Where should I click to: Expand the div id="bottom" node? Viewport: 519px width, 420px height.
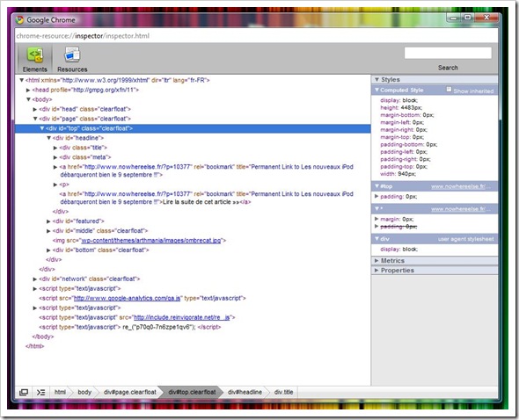[48, 250]
